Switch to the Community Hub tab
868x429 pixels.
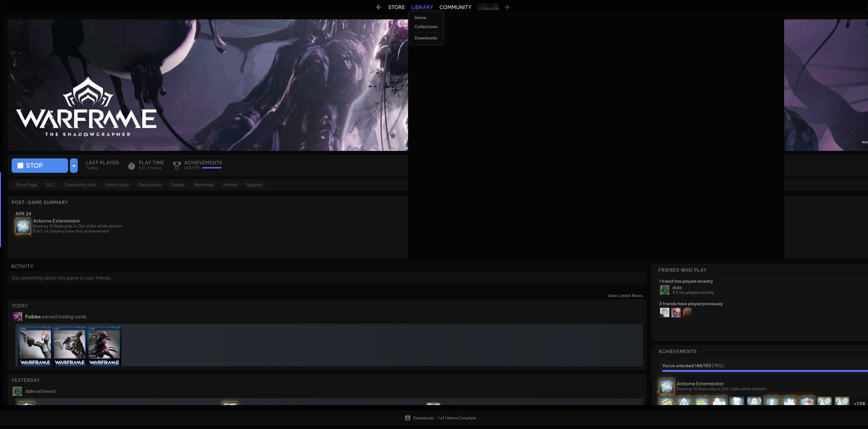click(80, 185)
